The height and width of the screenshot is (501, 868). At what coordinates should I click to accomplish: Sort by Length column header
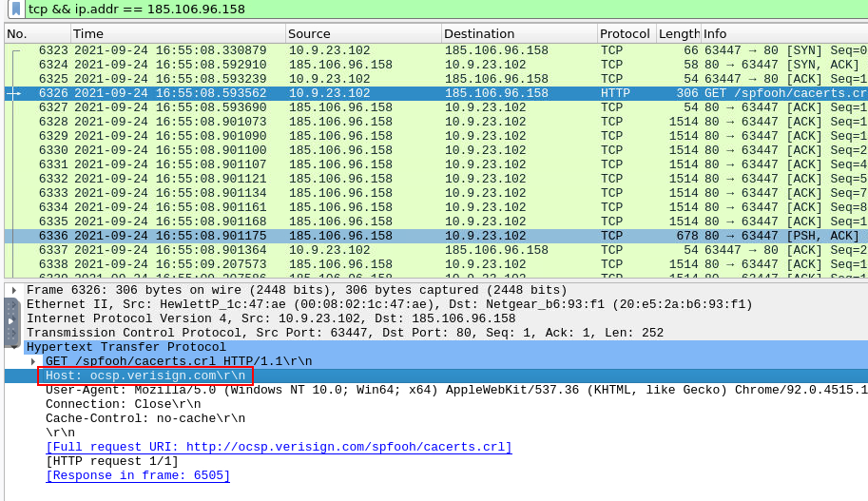[679, 34]
